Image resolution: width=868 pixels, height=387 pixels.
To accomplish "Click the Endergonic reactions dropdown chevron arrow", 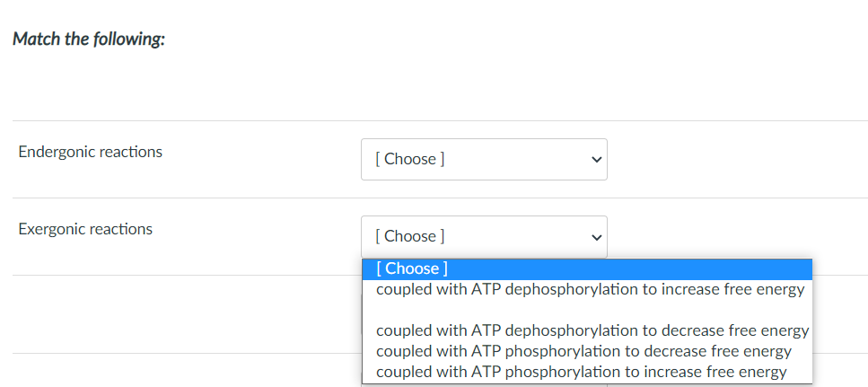I will (x=593, y=160).
